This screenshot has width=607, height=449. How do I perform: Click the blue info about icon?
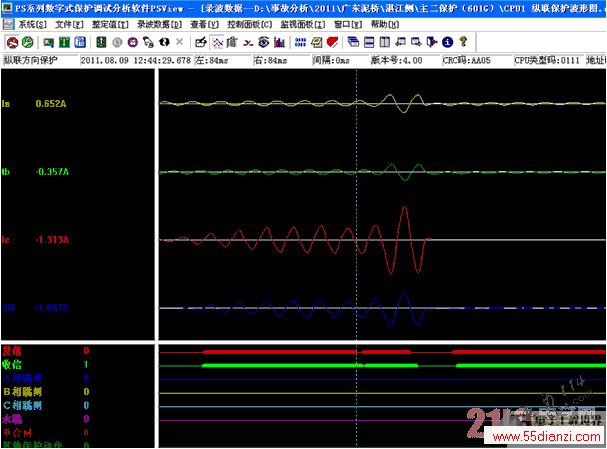coord(448,42)
